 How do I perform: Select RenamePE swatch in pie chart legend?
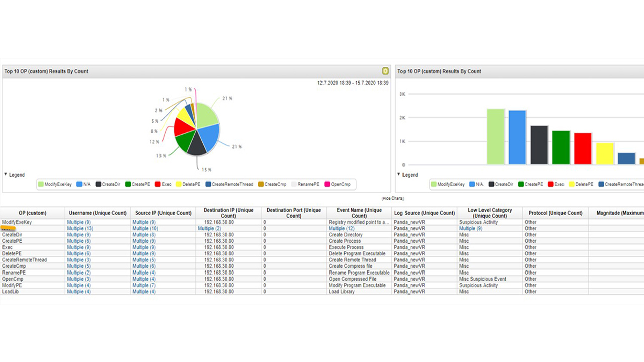[x=294, y=185]
